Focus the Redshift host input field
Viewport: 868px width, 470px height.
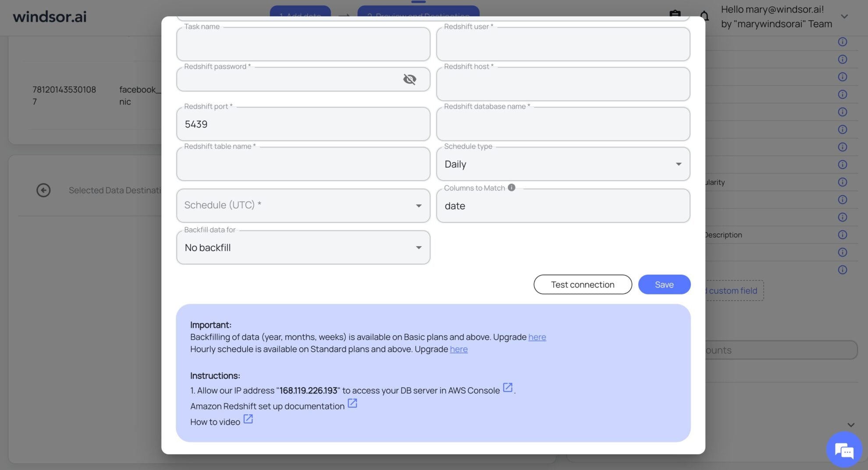563,85
